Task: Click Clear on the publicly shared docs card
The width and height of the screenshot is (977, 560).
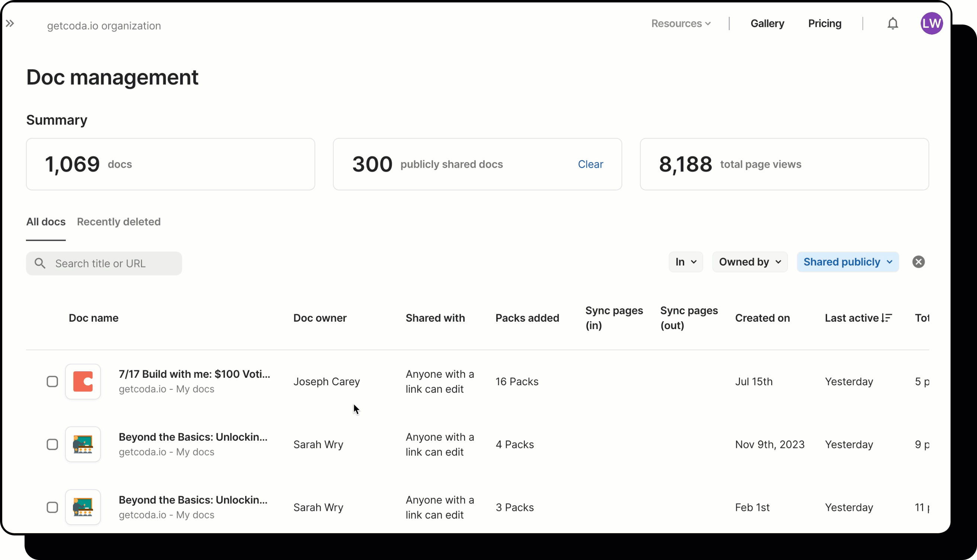Action: tap(590, 164)
